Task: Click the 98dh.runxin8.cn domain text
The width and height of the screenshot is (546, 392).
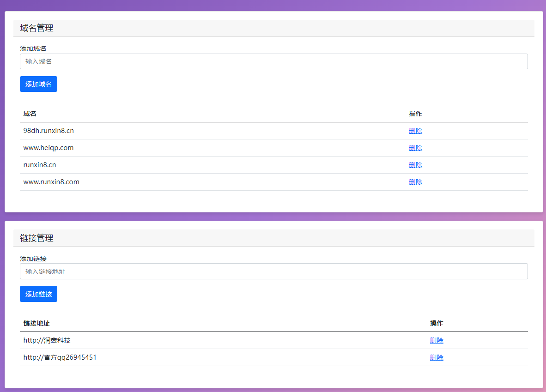Action: click(x=49, y=131)
